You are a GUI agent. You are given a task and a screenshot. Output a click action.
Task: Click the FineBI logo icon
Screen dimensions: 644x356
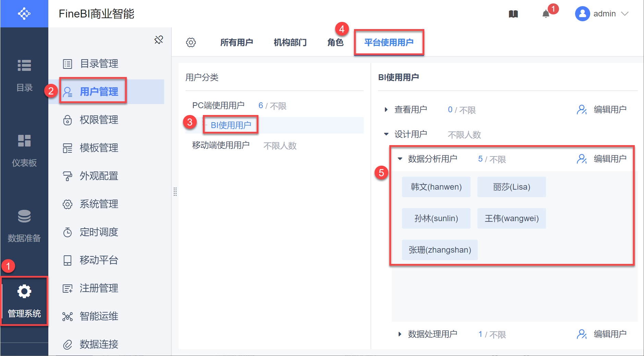[x=24, y=14]
